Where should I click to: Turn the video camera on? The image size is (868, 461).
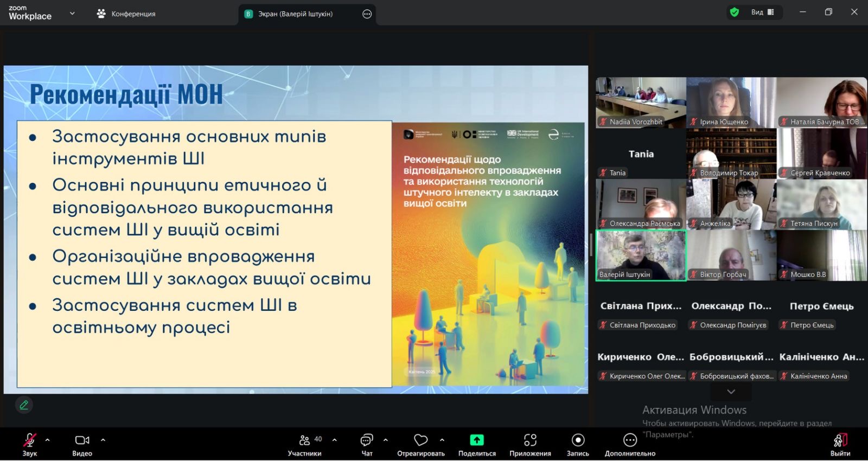[82, 440]
